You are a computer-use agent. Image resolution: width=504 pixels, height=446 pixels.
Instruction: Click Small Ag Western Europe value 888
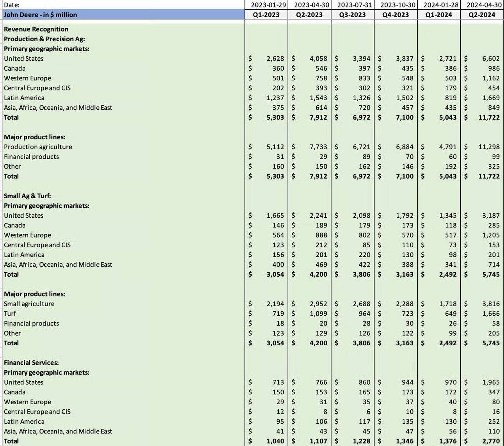coord(321,235)
